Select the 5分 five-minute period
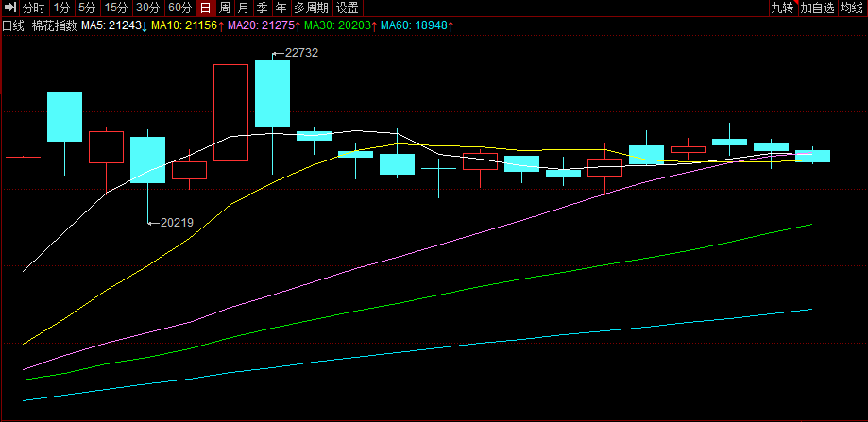Image resolution: width=868 pixels, height=422 pixels. (x=87, y=8)
